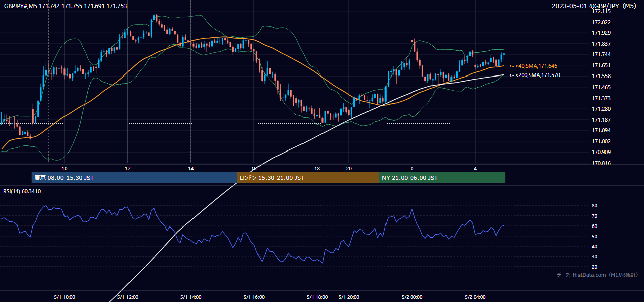Viewport: 644px width, 302px height.
Task: Click the Tokyo 08:00-15:30 JST session bar
Action: 134,178
